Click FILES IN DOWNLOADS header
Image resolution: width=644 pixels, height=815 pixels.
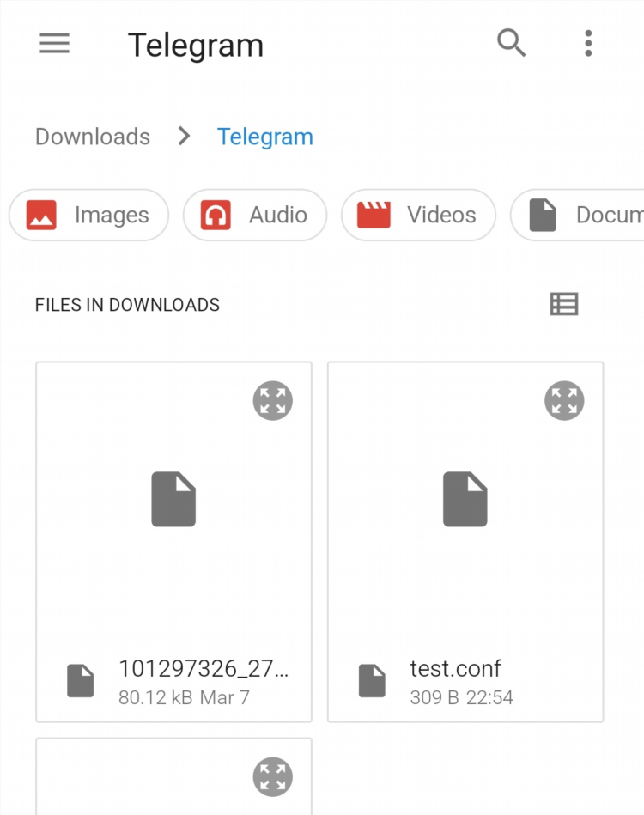pyautogui.click(x=127, y=305)
